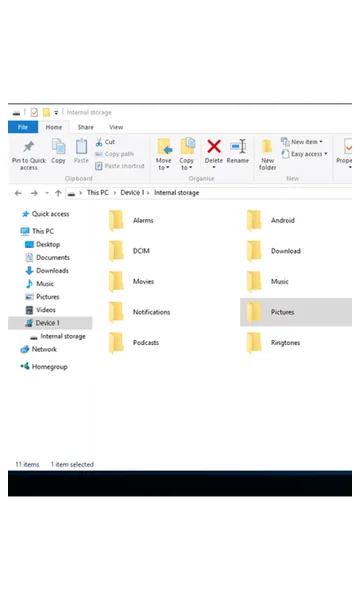The height and width of the screenshot is (600, 360).
Task: Click This PC in address bar
Action: click(98, 192)
